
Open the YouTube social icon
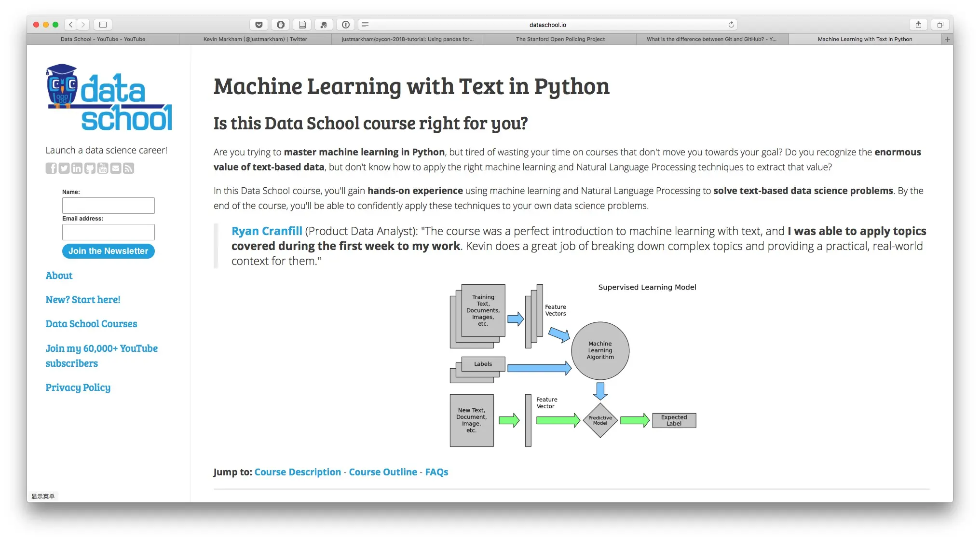tap(103, 168)
